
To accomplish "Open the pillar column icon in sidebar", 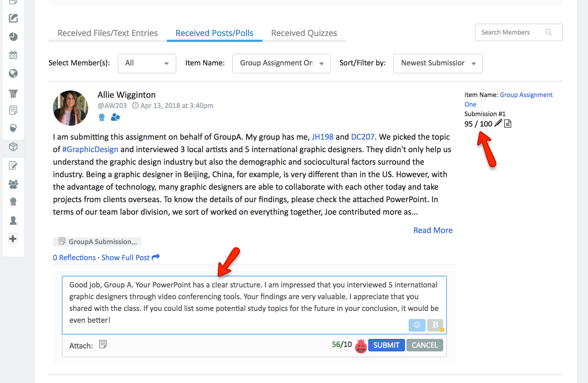I will pyautogui.click(x=13, y=94).
